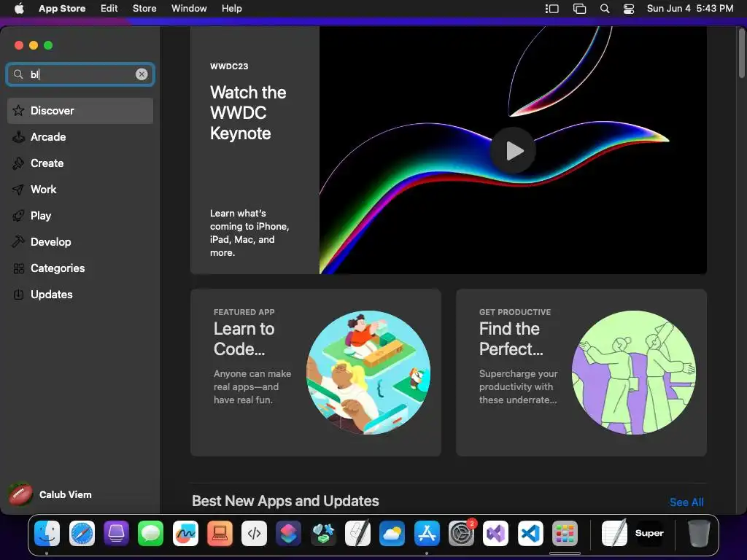Image resolution: width=747 pixels, height=560 pixels.
Task: Open Spotlight search in the menu bar
Action: coord(605,9)
